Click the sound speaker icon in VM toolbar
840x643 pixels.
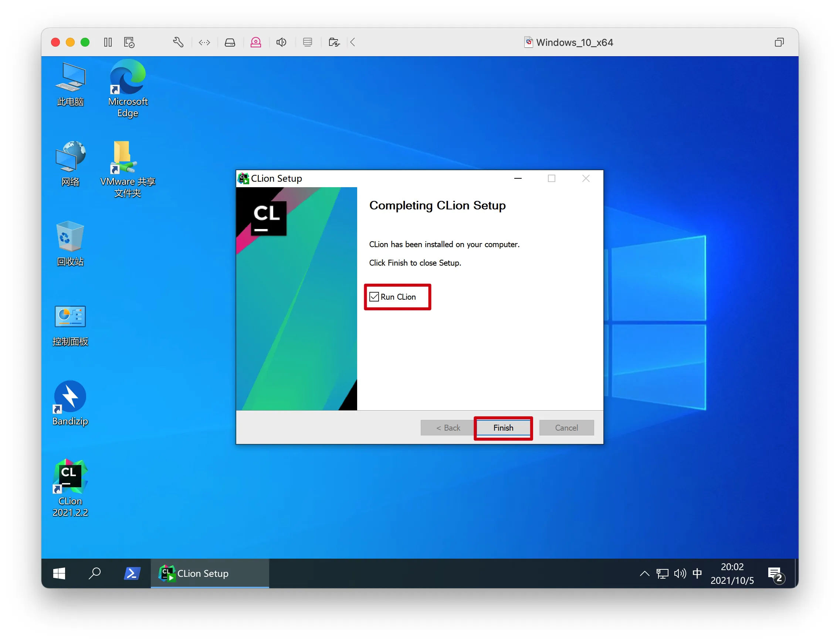pos(281,42)
